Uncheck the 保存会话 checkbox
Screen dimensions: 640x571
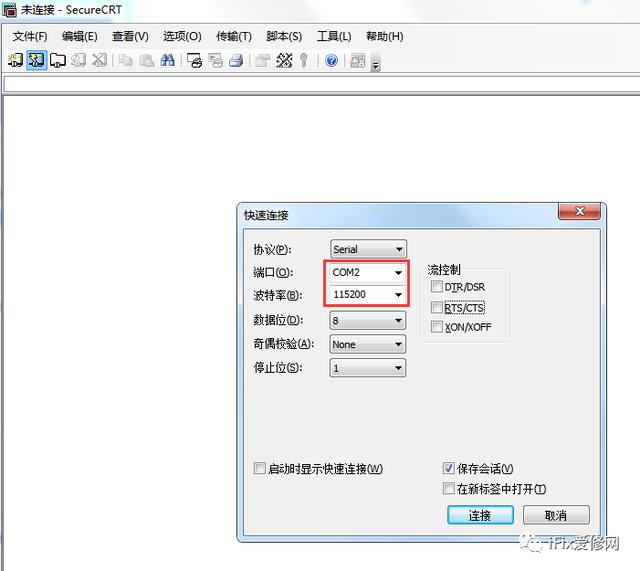[x=449, y=468]
